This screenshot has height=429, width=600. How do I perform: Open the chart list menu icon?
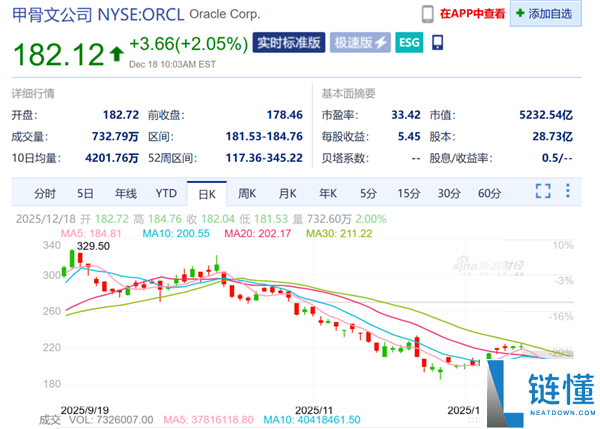[x=573, y=192]
